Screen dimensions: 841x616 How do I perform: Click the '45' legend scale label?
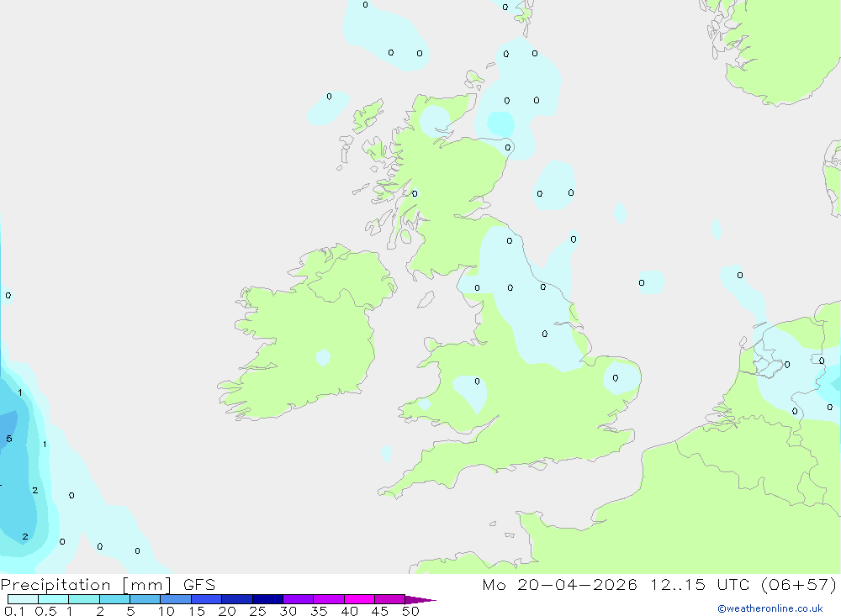point(380,611)
